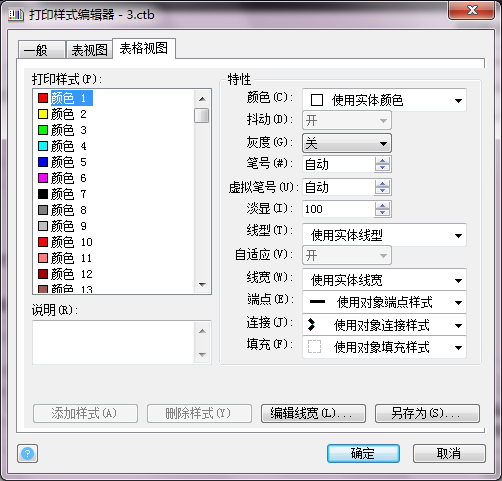The width and height of the screenshot is (502, 481).
Task: Click the plot style editor title bar icon
Action: (x=16, y=15)
